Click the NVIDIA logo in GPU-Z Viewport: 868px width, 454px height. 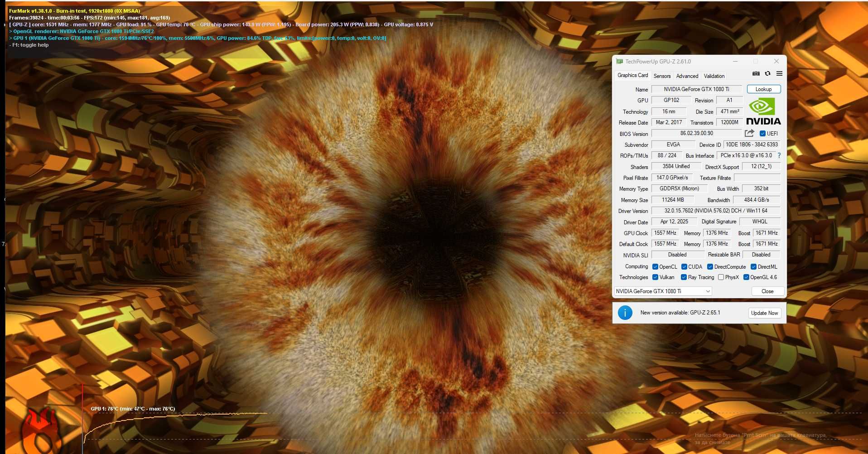[x=763, y=111]
